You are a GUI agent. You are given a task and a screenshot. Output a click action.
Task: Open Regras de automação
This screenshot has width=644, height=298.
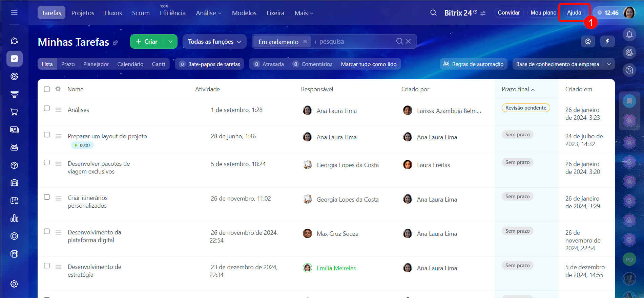(474, 64)
